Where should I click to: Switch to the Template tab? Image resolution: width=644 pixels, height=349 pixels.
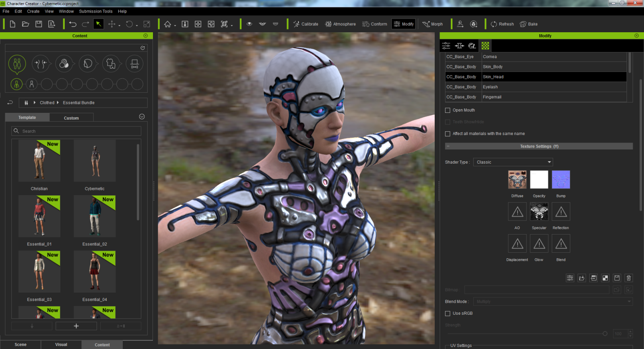[x=27, y=118]
